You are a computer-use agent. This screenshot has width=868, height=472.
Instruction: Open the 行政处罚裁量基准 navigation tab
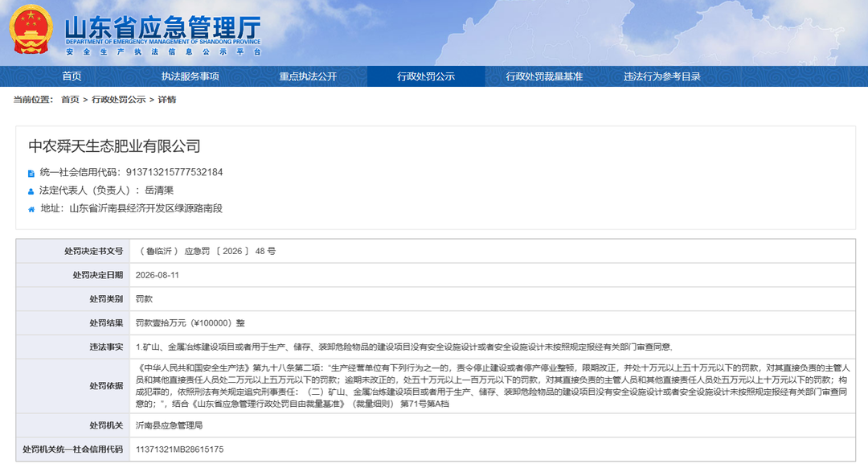click(x=544, y=76)
